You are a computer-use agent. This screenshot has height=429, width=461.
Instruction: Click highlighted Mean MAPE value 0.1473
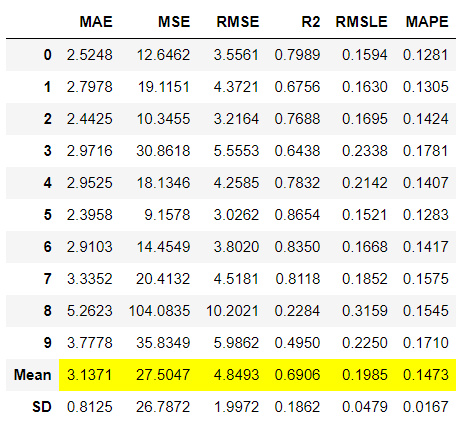coord(426,375)
